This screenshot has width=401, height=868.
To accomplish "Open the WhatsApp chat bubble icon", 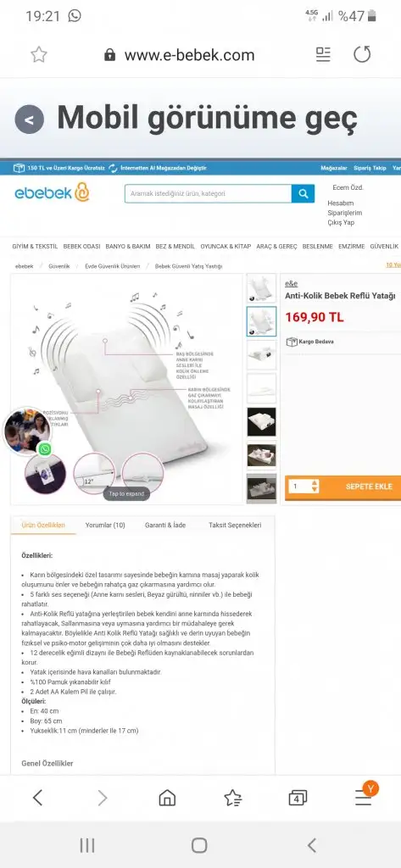I will coord(46,448).
